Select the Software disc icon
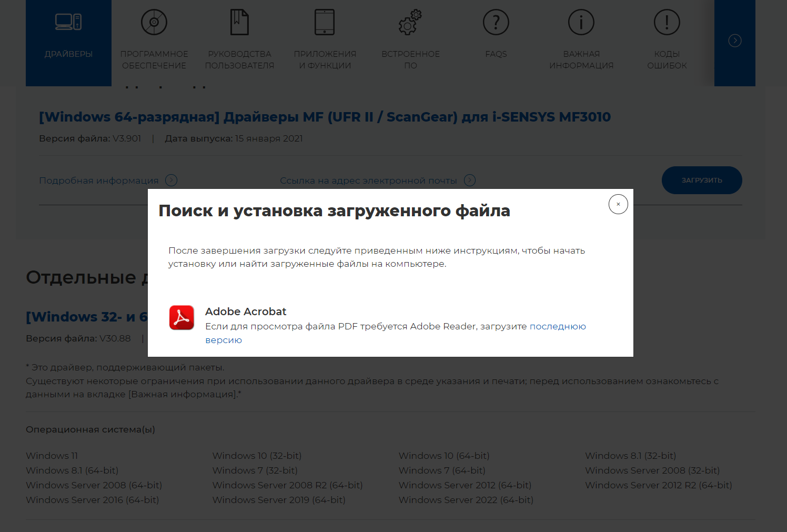787x532 pixels. pos(154,22)
